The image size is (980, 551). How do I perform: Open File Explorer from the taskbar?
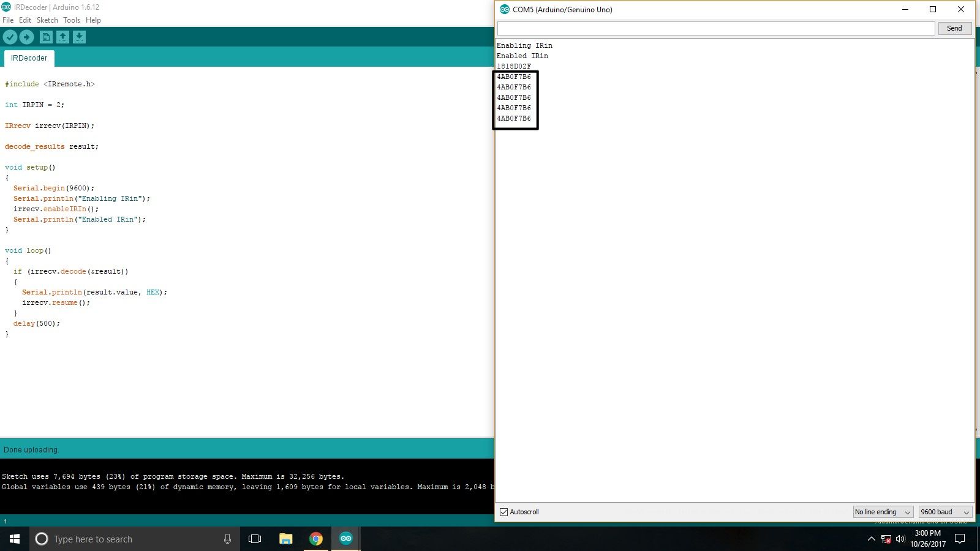click(286, 539)
